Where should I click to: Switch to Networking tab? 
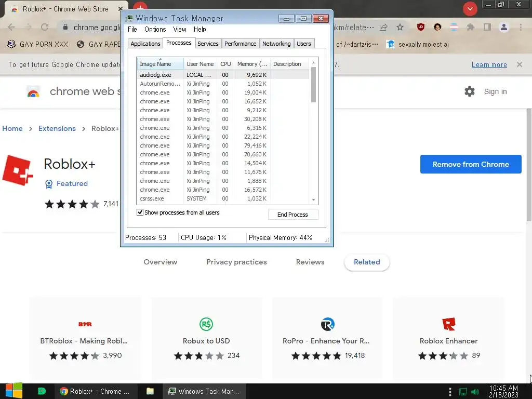pyautogui.click(x=276, y=44)
